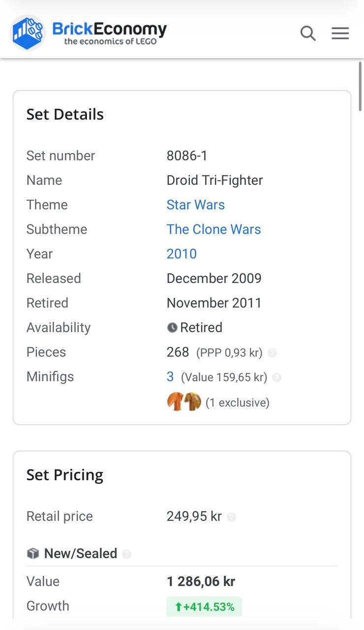Viewport: 364px width, 630px height.
Task: Click the minifig value help icon
Action: [x=277, y=378]
